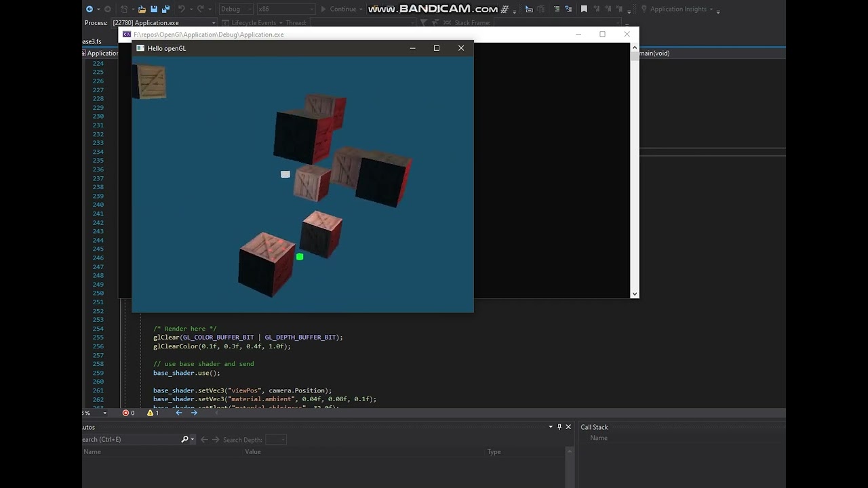Screen dimensions: 868x488
Task: Minimize the Hello openGL window
Action: (412, 48)
